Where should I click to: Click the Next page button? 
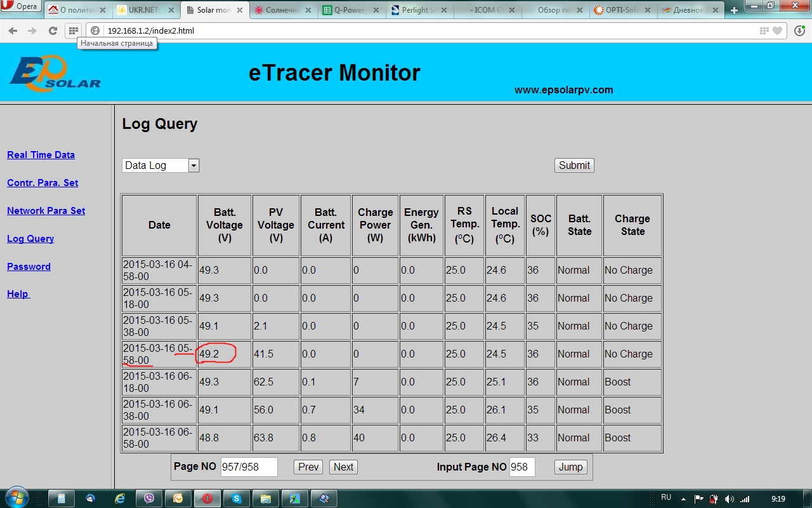(x=343, y=467)
